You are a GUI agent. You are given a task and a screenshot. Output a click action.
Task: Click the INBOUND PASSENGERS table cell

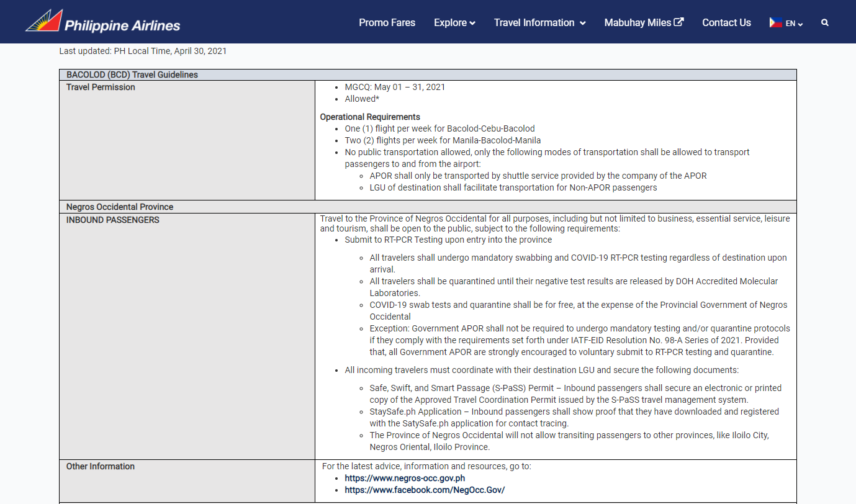point(187,336)
